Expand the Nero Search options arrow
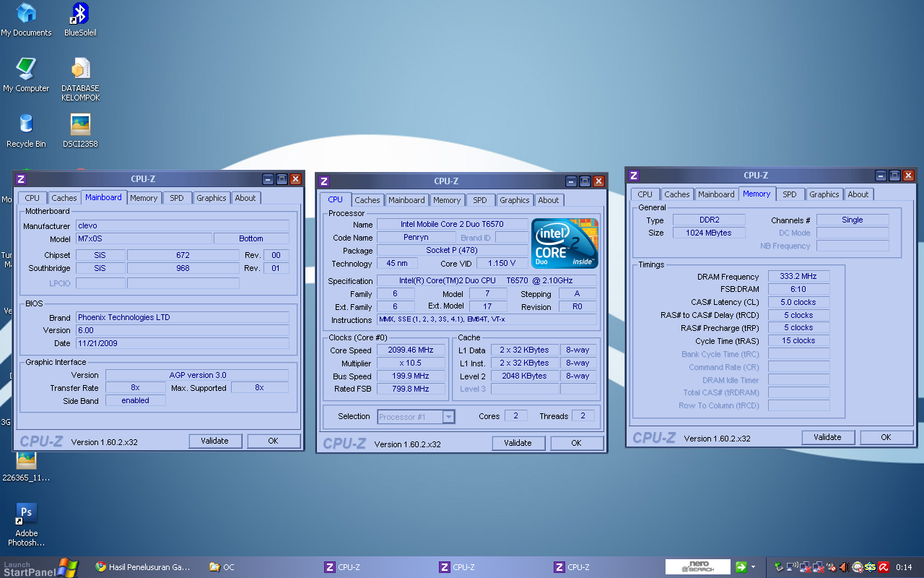Viewport: 924px width, 578px height. (x=754, y=567)
